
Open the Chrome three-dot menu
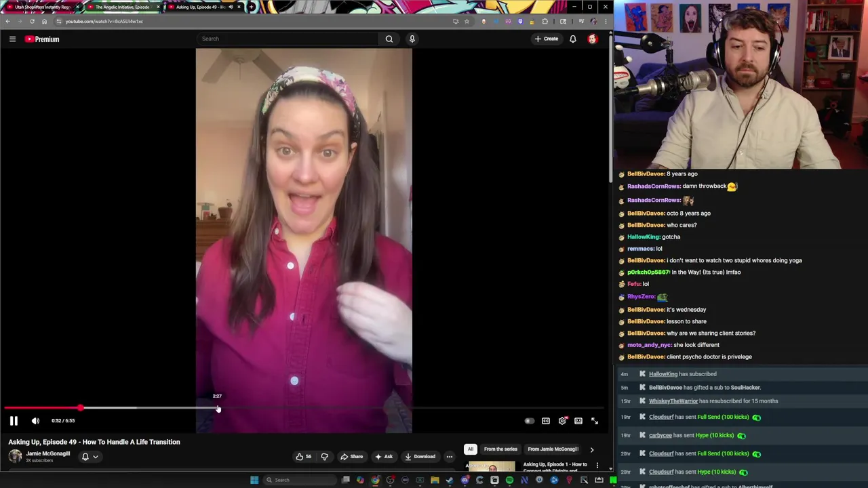coord(606,21)
